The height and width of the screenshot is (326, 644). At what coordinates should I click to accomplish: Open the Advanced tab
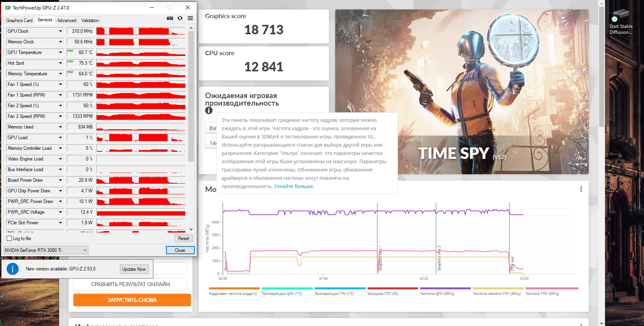coord(67,20)
